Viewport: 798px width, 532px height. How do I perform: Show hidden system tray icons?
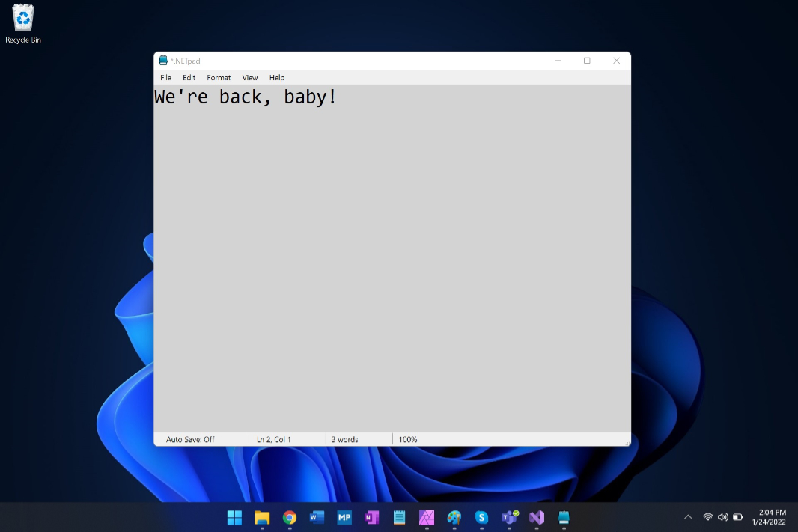(x=688, y=517)
